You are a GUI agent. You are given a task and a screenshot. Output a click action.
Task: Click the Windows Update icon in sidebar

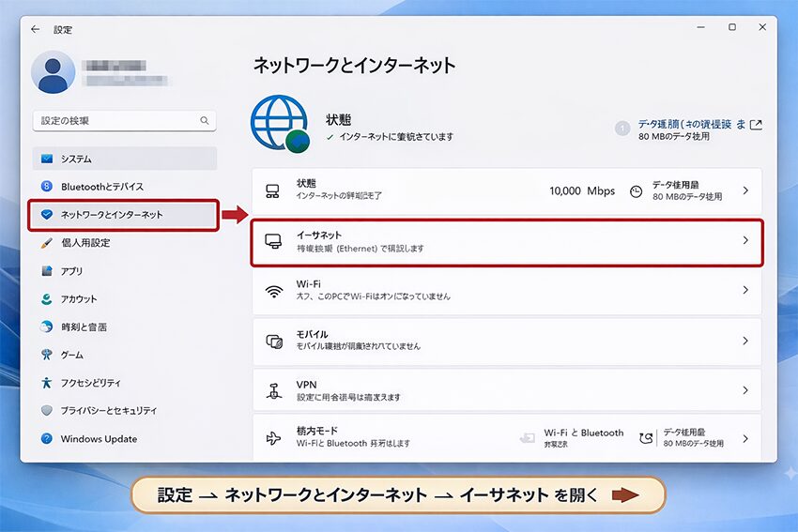(x=46, y=439)
